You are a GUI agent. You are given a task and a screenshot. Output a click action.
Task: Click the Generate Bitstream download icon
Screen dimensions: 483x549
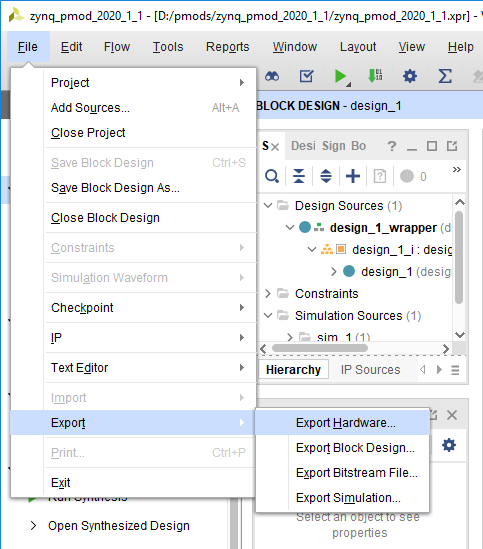tap(375, 76)
